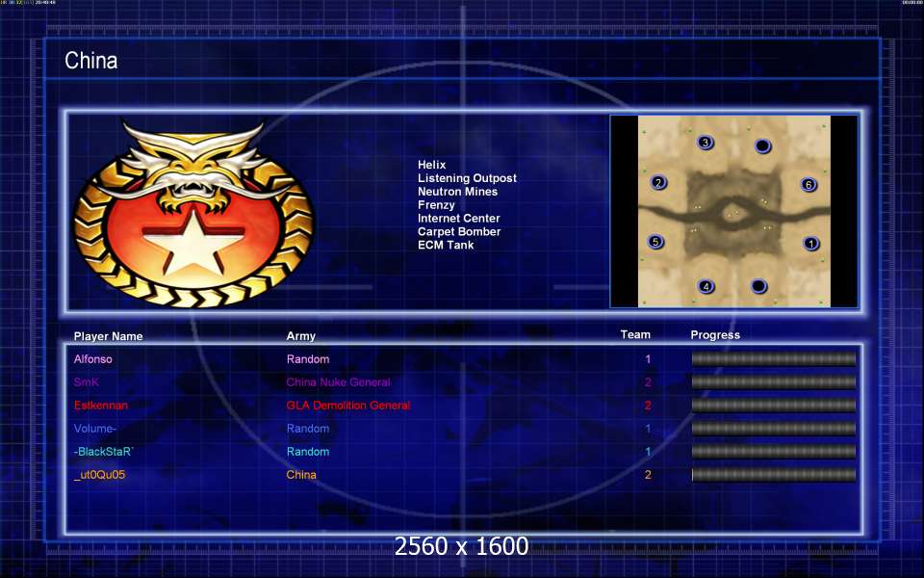924x578 pixels.
Task: Select player _ut0Qu05
Action: pos(99,475)
